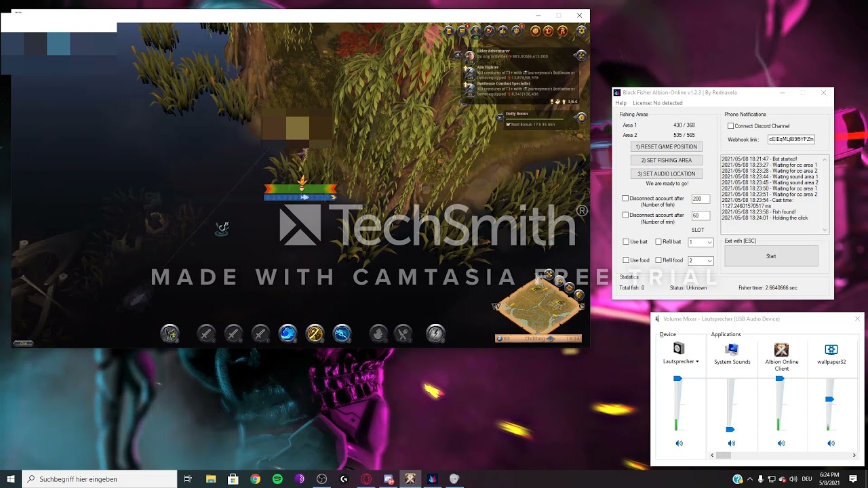Click the Lautsprecher volume slider handle
This screenshot has width=868, height=488.
click(677, 379)
